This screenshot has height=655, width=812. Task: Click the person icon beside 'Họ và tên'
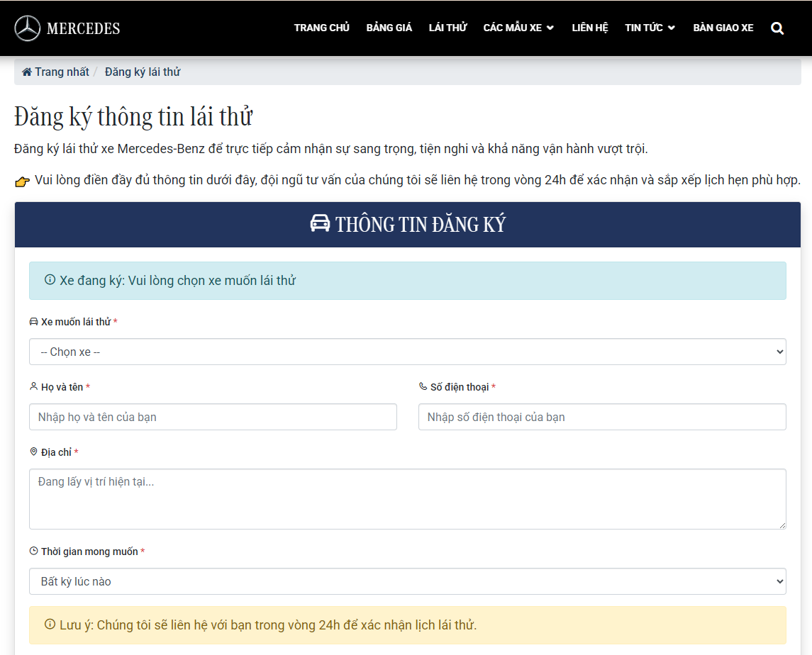[x=33, y=386]
